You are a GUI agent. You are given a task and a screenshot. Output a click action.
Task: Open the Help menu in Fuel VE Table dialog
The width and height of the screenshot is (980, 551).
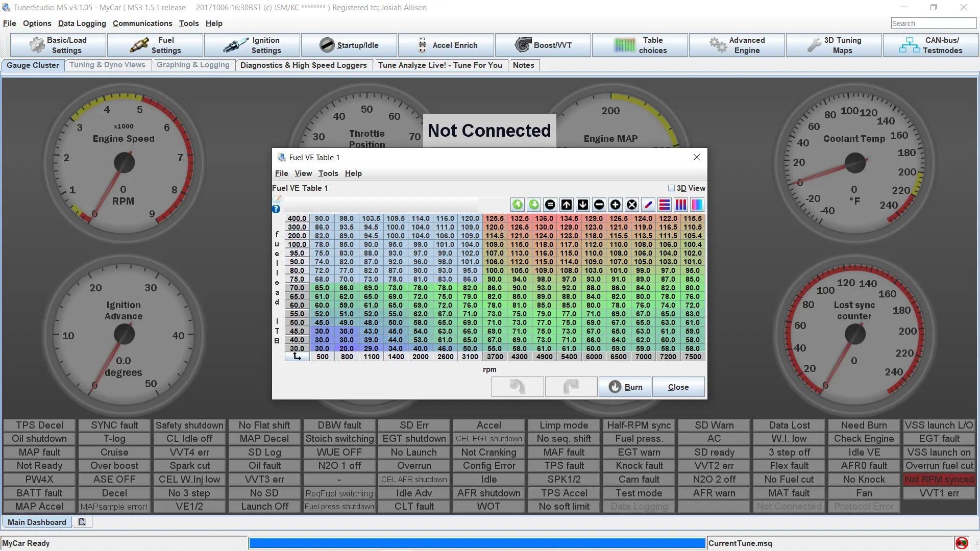click(353, 173)
